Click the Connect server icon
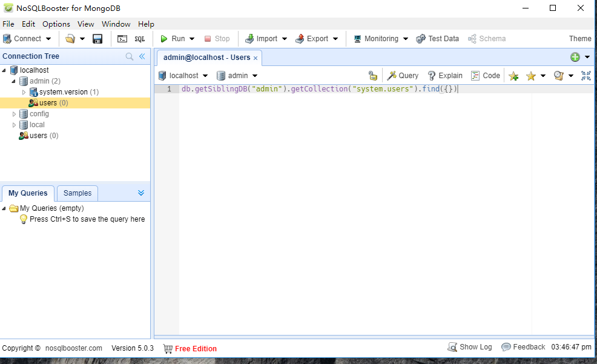Screen dimensions: 597x364 7,39
